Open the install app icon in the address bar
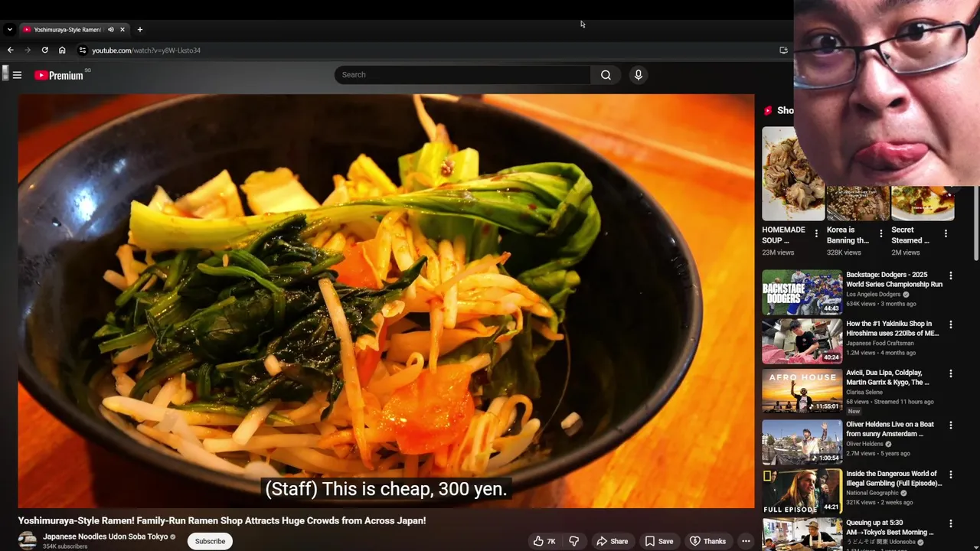980x551 pixels. 783,51
